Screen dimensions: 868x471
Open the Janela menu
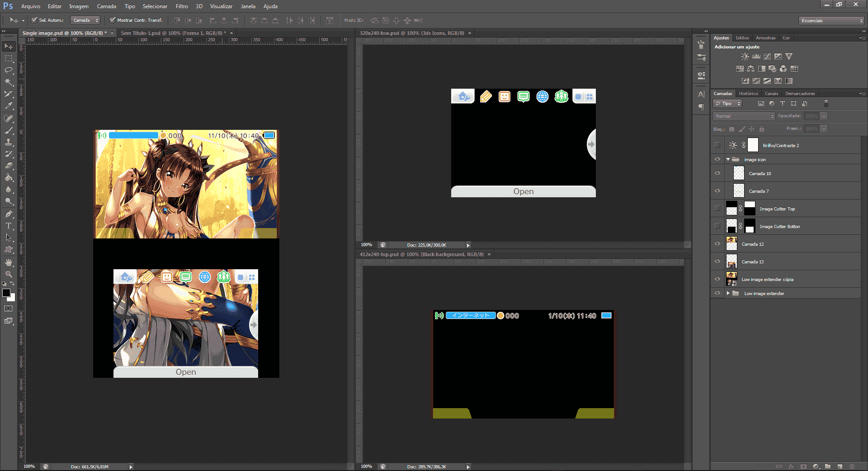[x=248, y=6]
